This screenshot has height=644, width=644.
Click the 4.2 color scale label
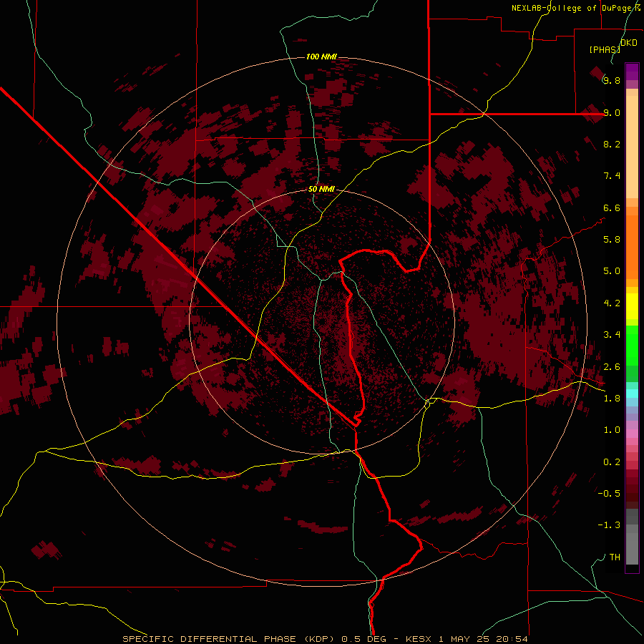pyautogui.click(x=612, y=303)
